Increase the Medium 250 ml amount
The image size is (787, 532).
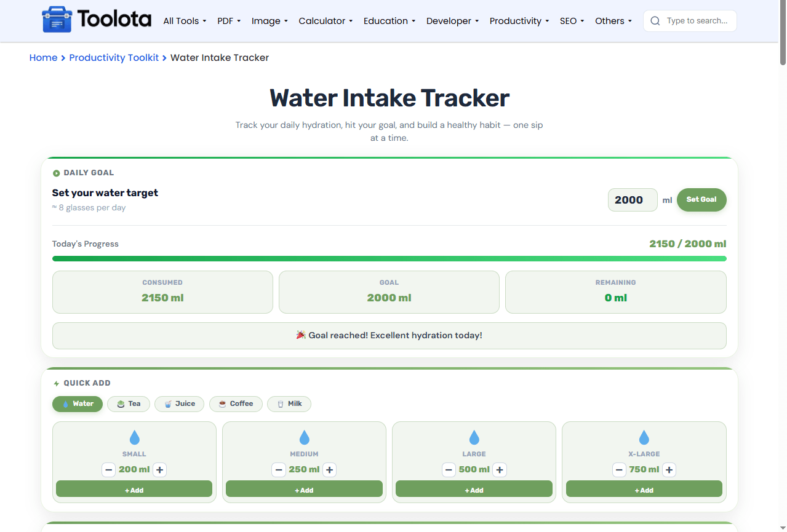[329, 470]
